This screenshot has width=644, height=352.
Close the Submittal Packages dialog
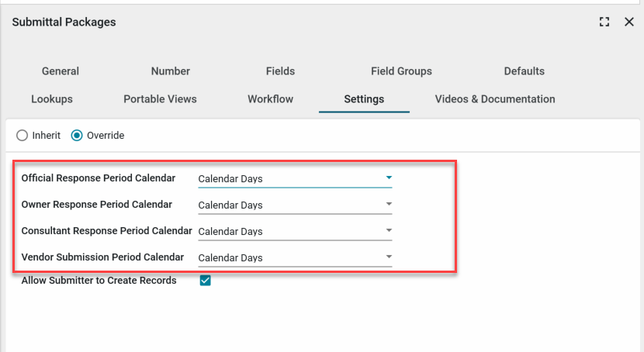[629, 22]
